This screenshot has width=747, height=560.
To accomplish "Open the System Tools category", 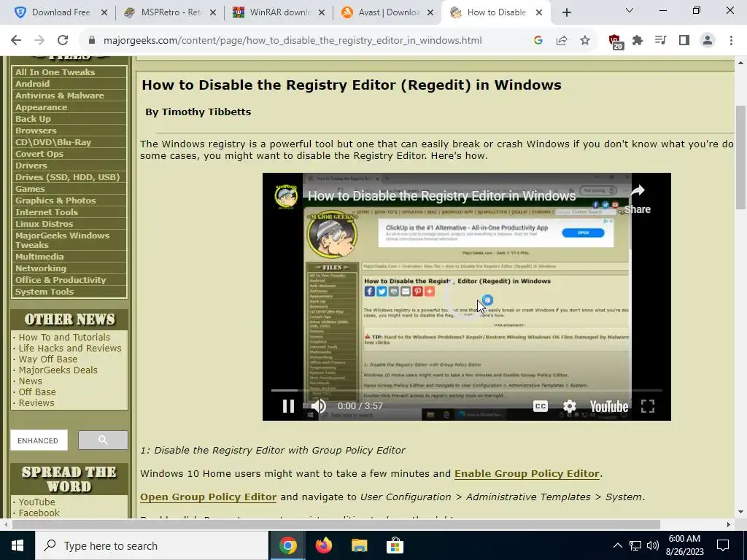I will point(44,292).
